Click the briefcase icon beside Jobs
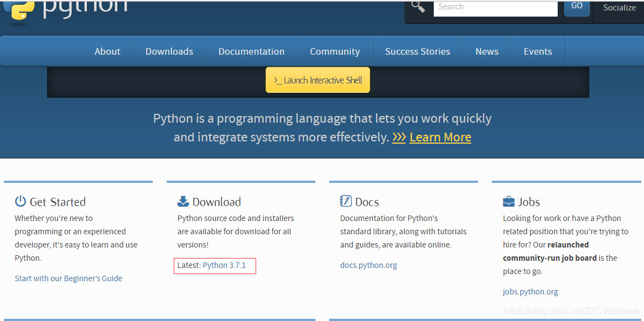The image size is (644, 321). (x=508, y=201)
